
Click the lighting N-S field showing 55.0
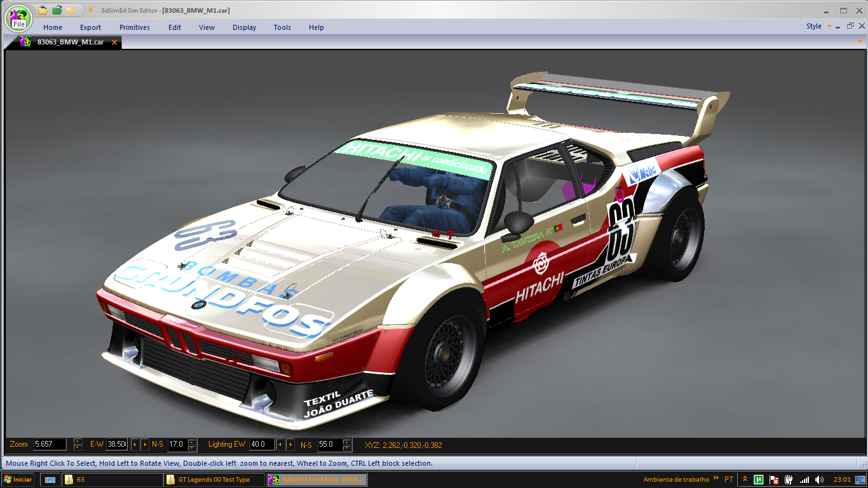coord(330,445)
